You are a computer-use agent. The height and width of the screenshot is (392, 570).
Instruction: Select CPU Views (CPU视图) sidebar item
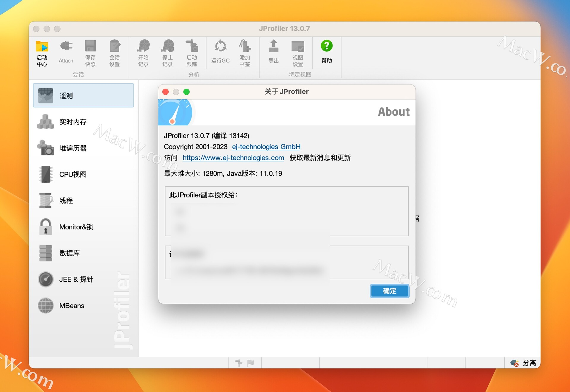coord(73,174)
